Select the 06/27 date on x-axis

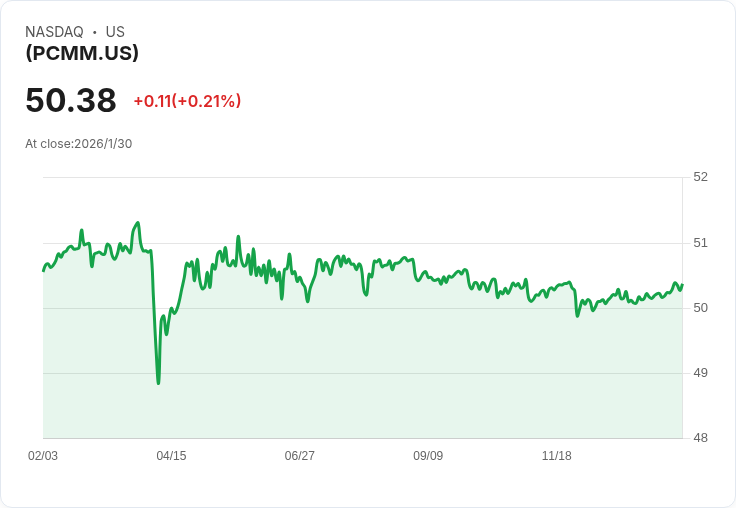(300, 455)
